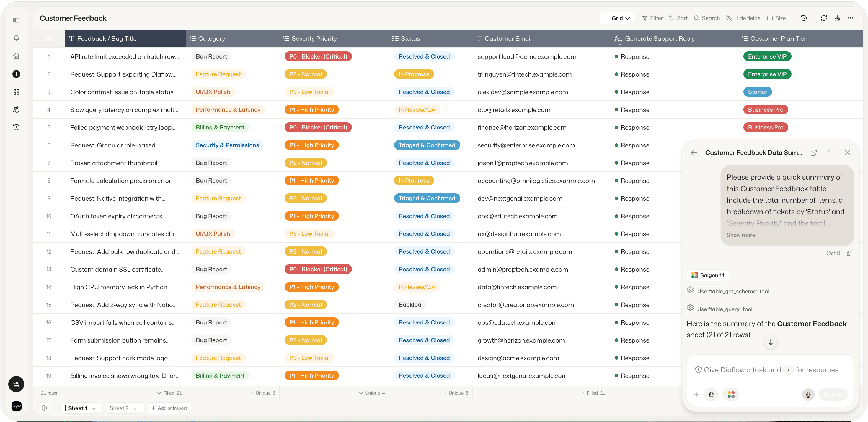Open the Sheet 1 tab dropdown chevron
Screen dimensions: 868x422
coord(94,408)
